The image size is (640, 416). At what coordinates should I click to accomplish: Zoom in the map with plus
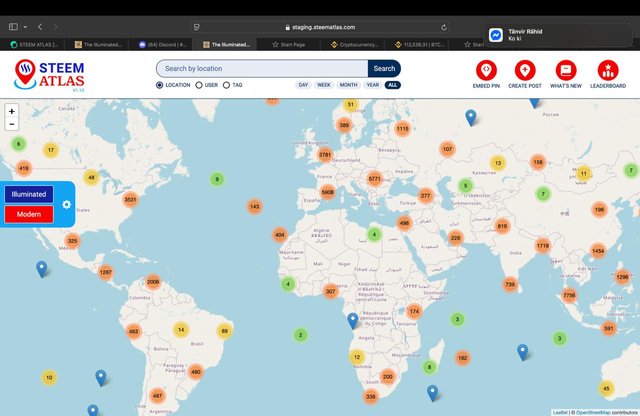12,111
